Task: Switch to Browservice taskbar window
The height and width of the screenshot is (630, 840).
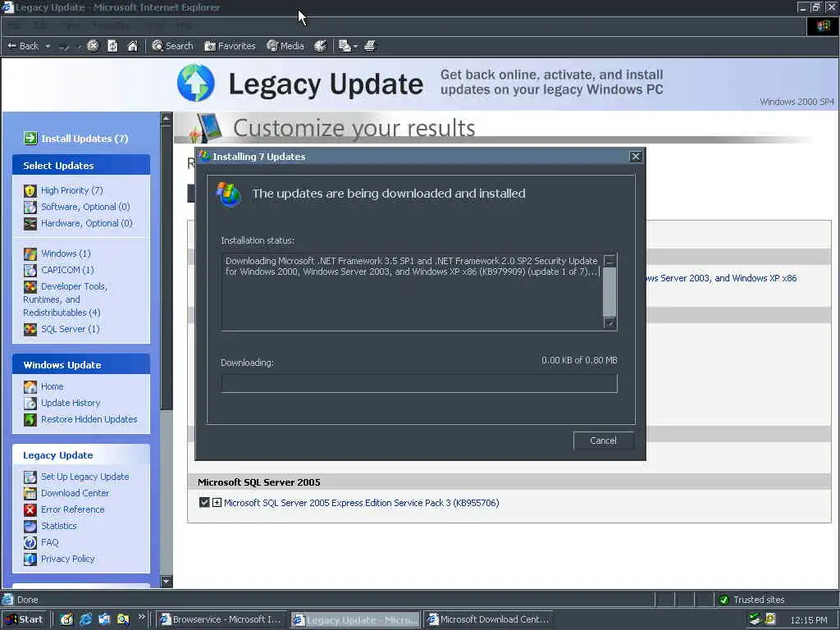Action: tap(221, 619)
